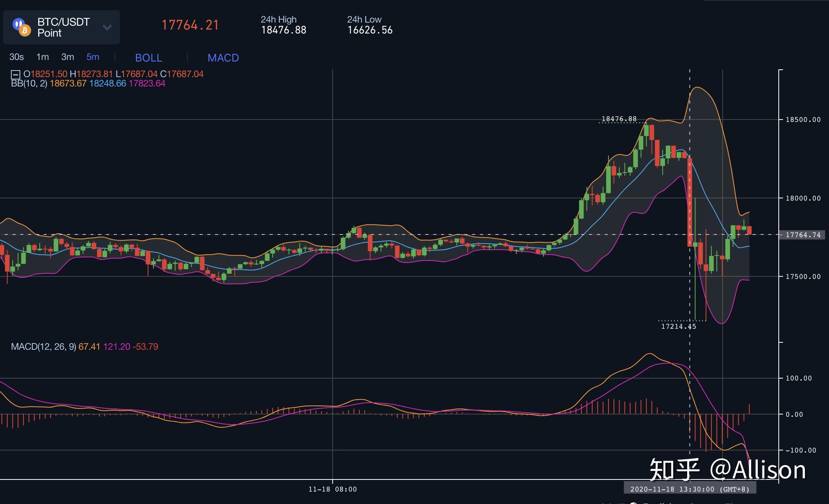Image resolution: width=829 pixels, height=504 pixels.
Task: Click the MACD(12, 26, 9) parameters text
Action: pyautogui.click(x=44, y=346)
